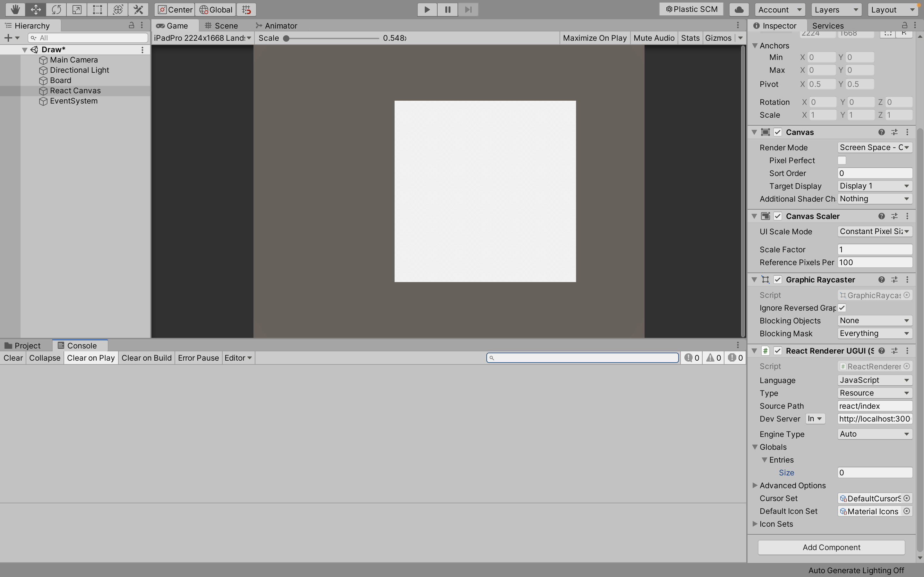Select the Rect transform tool

(97, 10)
